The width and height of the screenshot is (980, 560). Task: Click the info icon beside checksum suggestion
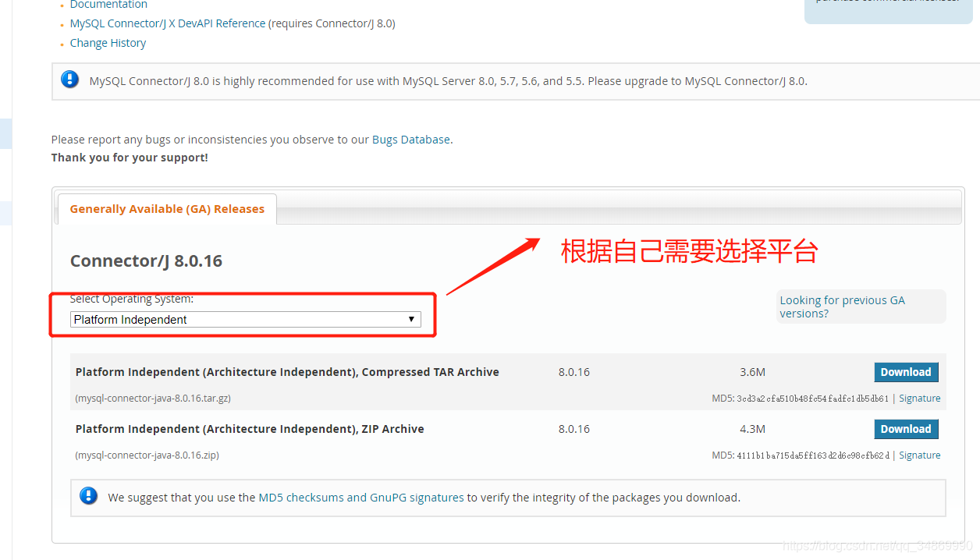[x=89, y=495]
